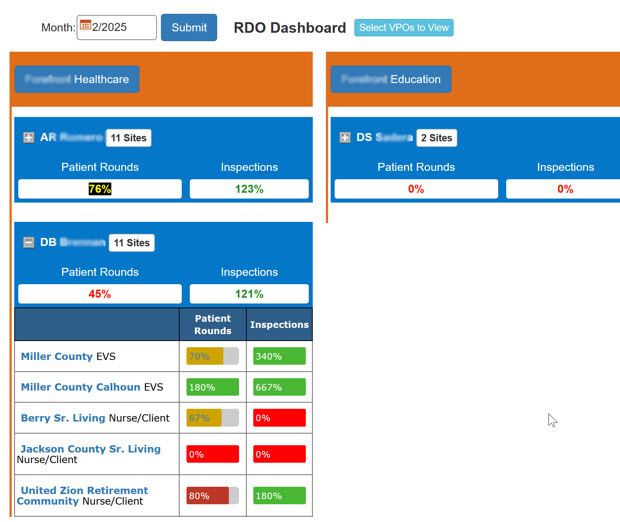Open Jackson County Sr. Living link
This screenshot has width=620, height=522.
pos(90,449)
